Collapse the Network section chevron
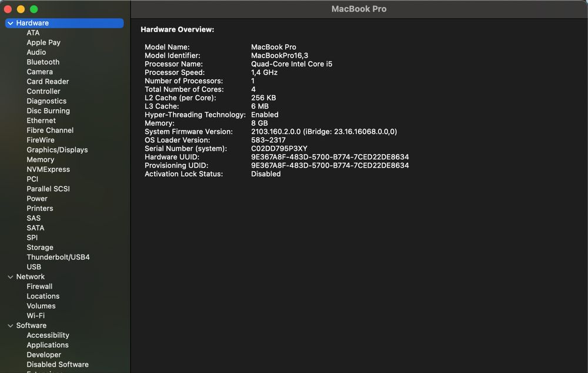Image resolution: width=588 pixels, height=373 pixels. [x=11, y=277]
